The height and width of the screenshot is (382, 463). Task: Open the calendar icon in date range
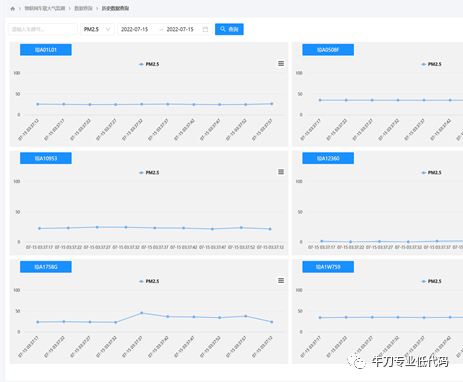[205, 29]
